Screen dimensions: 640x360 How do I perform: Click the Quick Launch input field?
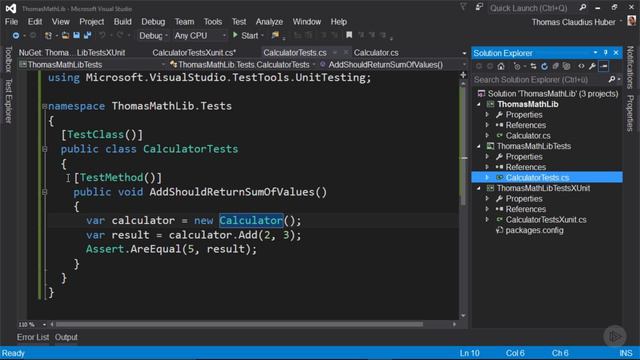(x=533, y=8)
